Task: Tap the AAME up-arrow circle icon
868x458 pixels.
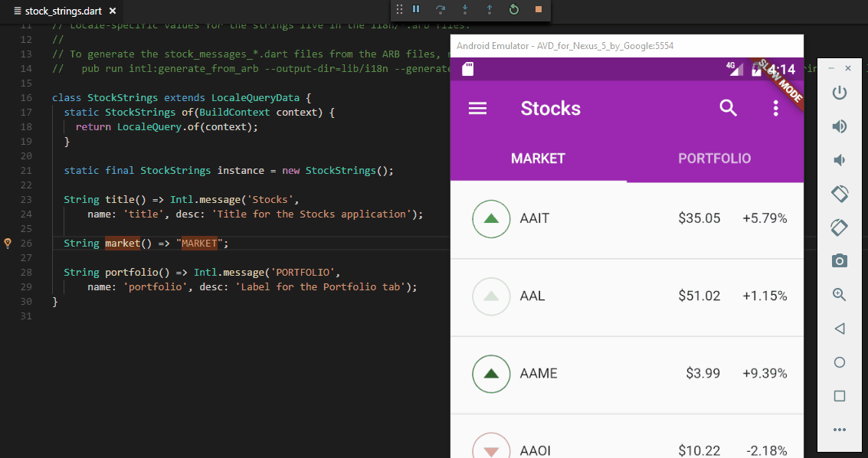Action: click(x=491, y=374)
